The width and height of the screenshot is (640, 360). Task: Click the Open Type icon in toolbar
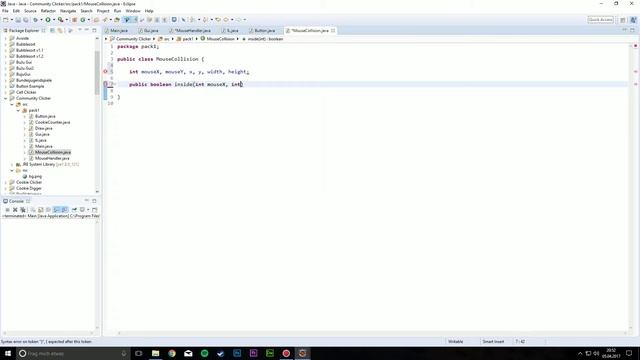[x=96, y=20]
